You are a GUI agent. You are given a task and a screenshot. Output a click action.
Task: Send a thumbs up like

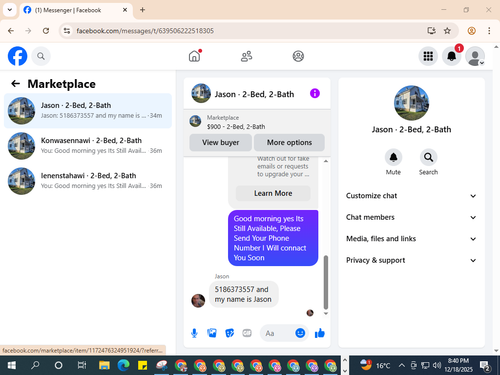click(320, 333)
